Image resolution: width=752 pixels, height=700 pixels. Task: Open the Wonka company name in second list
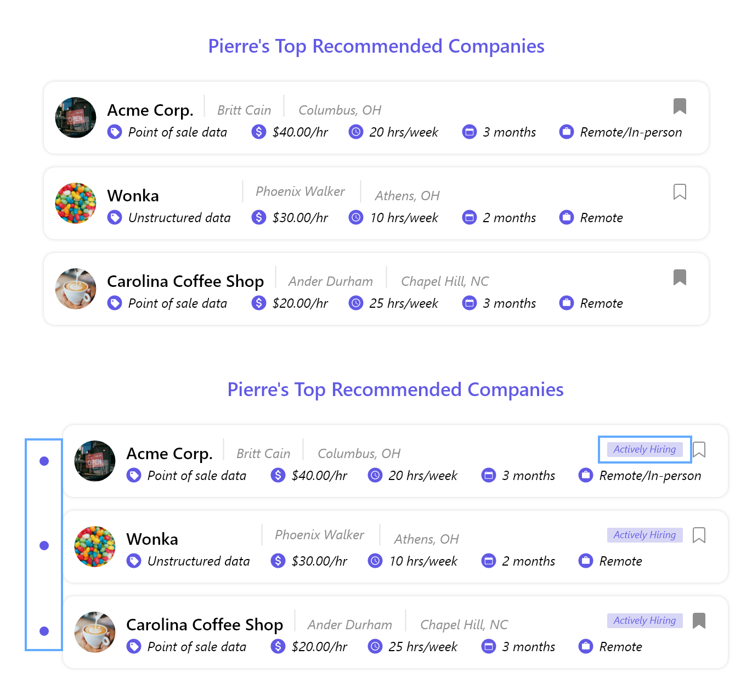(x=152, y=539)
